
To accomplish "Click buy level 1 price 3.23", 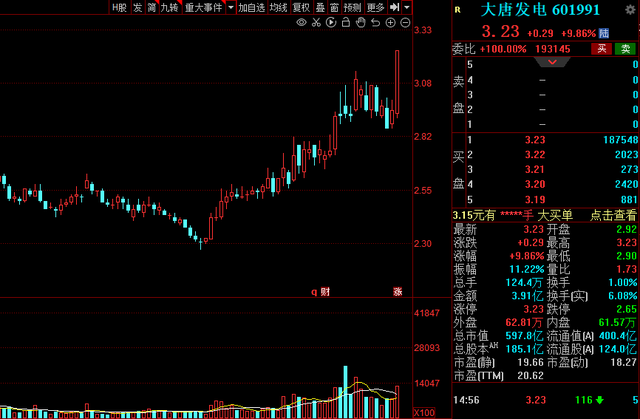I will click(535, 140).
